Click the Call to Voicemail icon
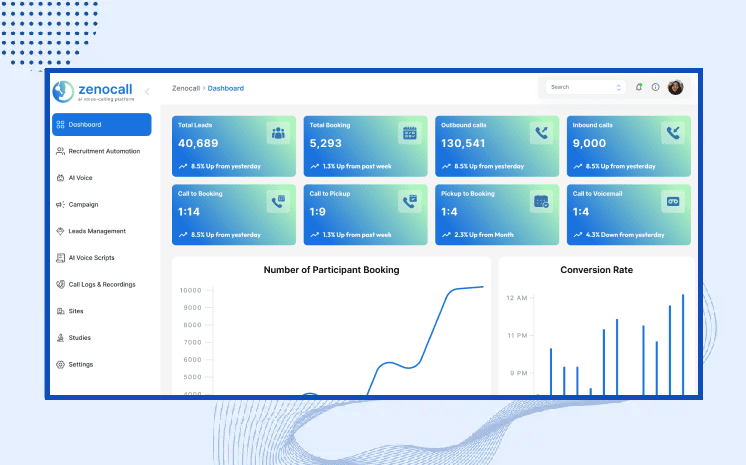Viewport: 746px width, 465px height. 673,201
